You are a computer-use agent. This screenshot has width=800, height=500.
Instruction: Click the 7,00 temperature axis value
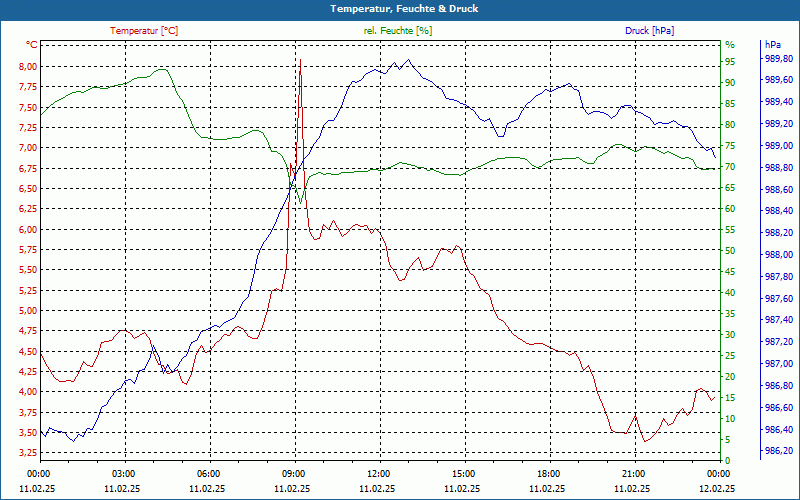pos(28,148)
